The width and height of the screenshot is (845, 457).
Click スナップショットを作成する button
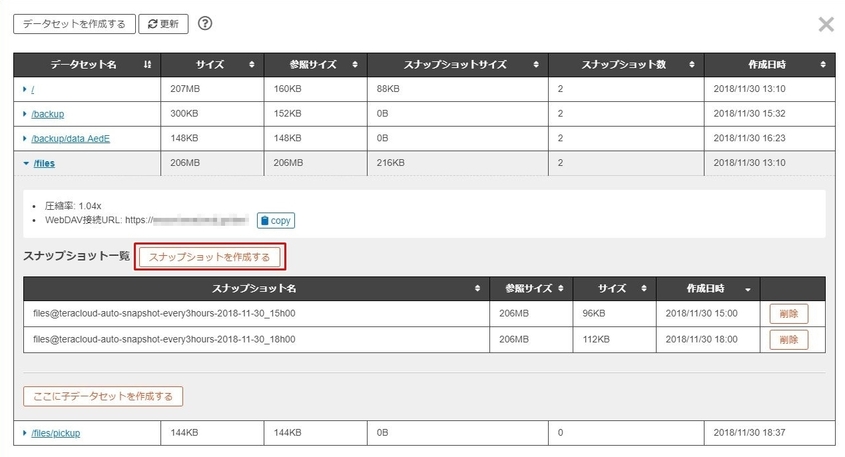210,257
